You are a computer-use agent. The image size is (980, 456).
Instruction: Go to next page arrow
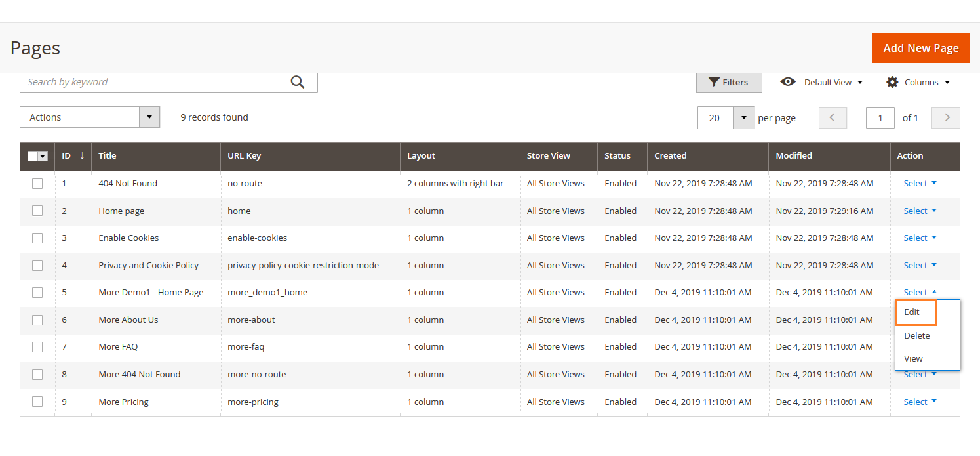tap(946, 117)
